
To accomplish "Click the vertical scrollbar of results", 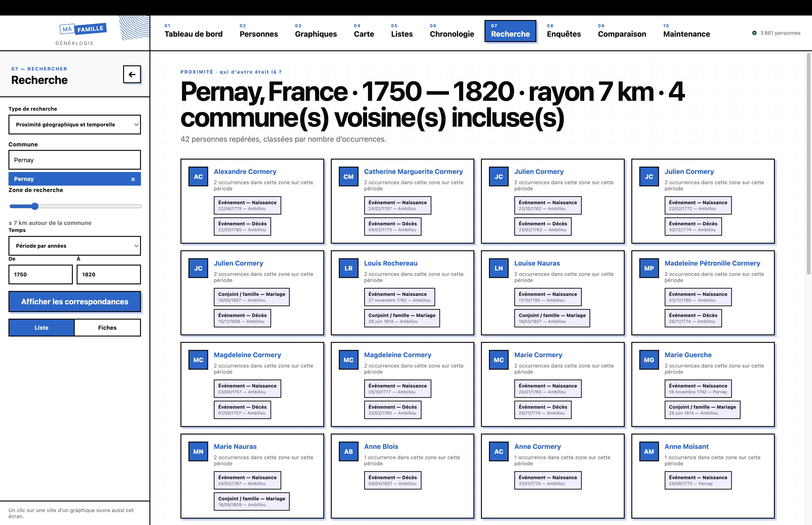I will 808,164.
